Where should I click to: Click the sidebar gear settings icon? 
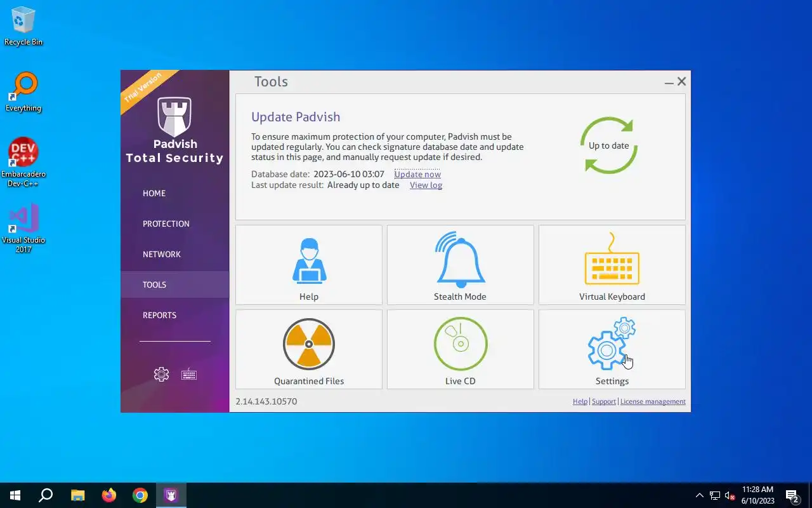[162, 374]
